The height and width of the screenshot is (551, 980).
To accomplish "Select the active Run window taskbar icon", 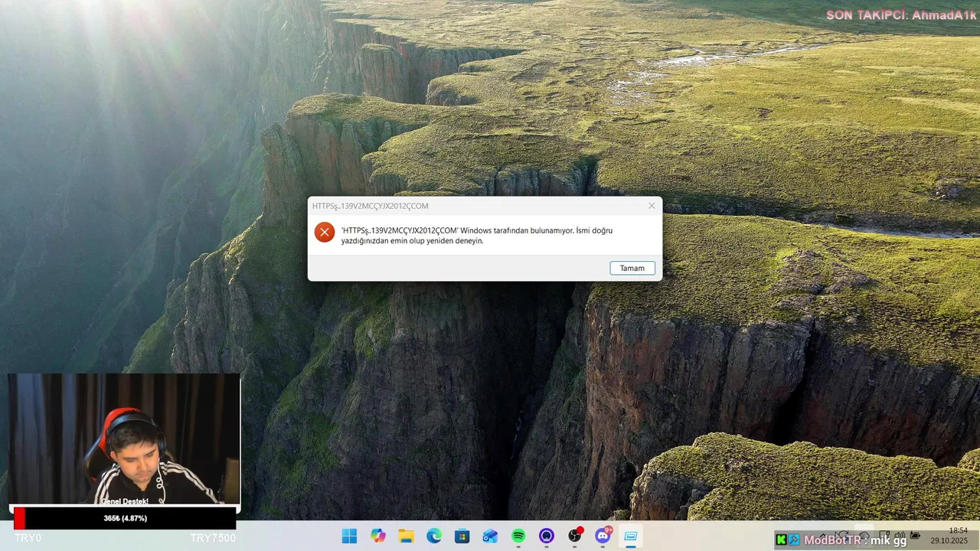I will click(x=631, y=536).
